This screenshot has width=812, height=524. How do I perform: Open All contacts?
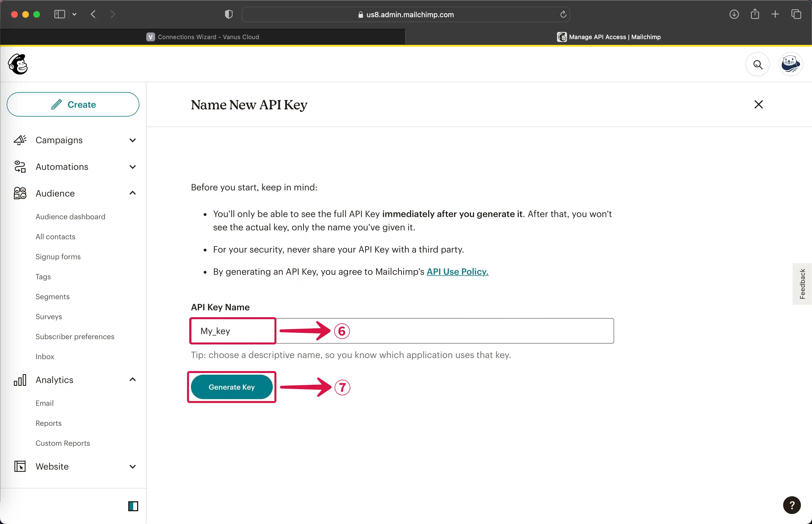56,237
